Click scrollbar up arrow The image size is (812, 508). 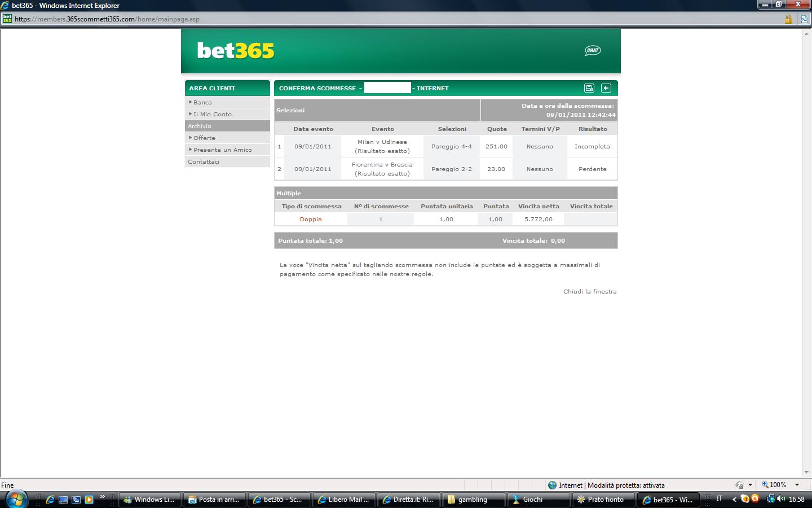coord(806,33)
